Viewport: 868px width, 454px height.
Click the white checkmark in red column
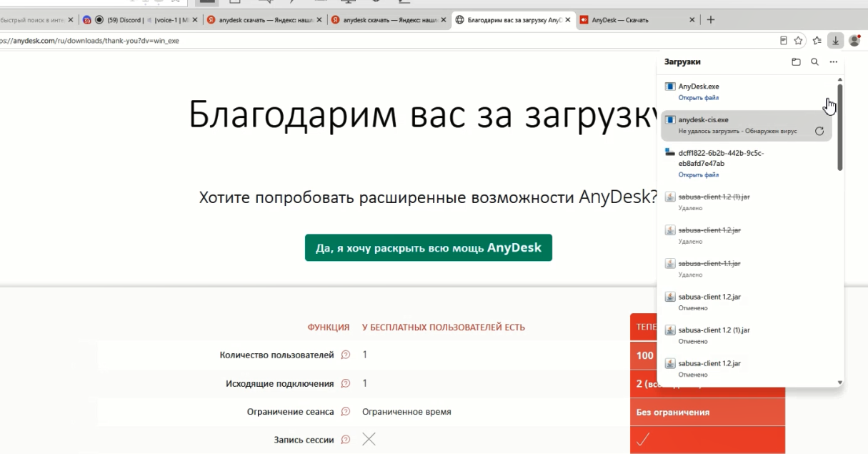(642, 440)
